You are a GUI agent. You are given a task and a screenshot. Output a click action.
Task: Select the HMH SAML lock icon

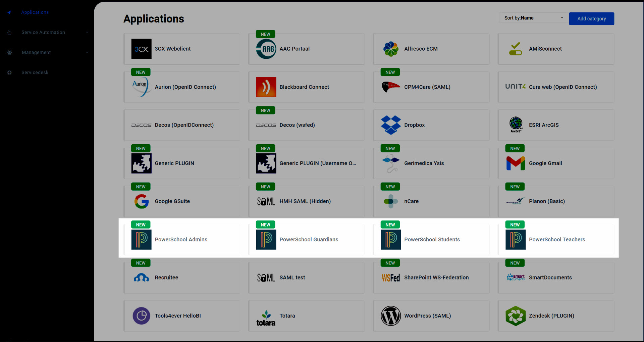pos(266,201)
